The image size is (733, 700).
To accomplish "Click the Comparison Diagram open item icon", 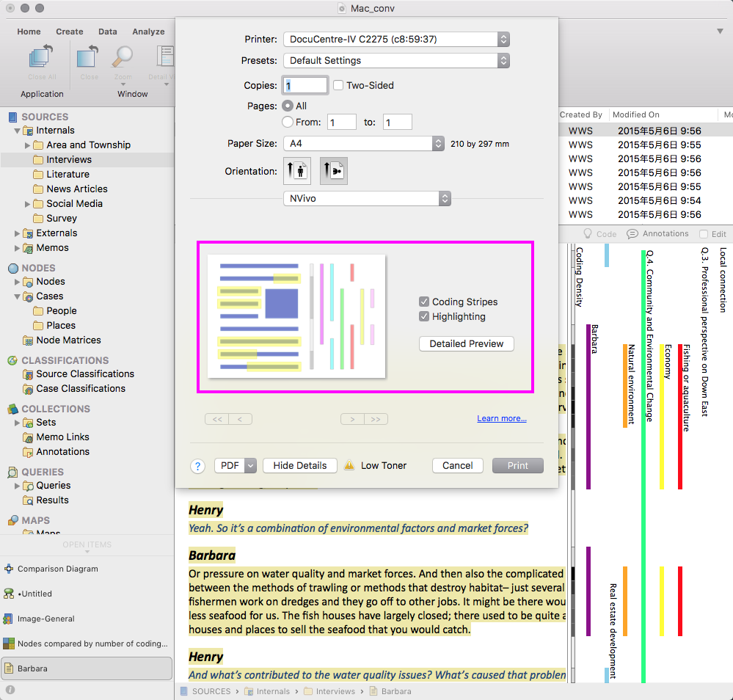I will pyautogui.click(x=8, y=569).
